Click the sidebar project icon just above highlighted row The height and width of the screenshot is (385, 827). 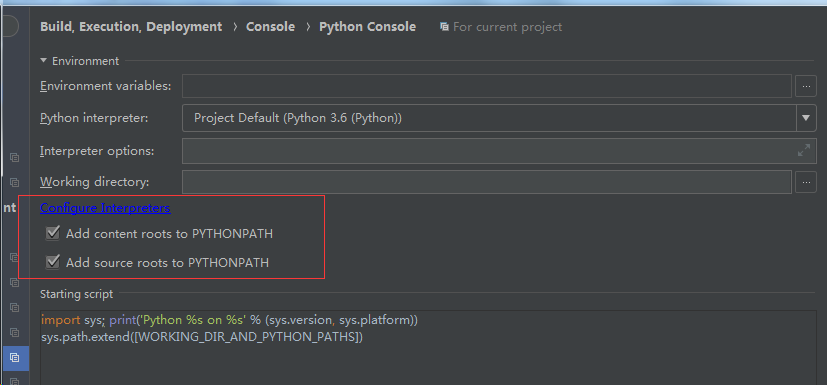coord(15,332)
